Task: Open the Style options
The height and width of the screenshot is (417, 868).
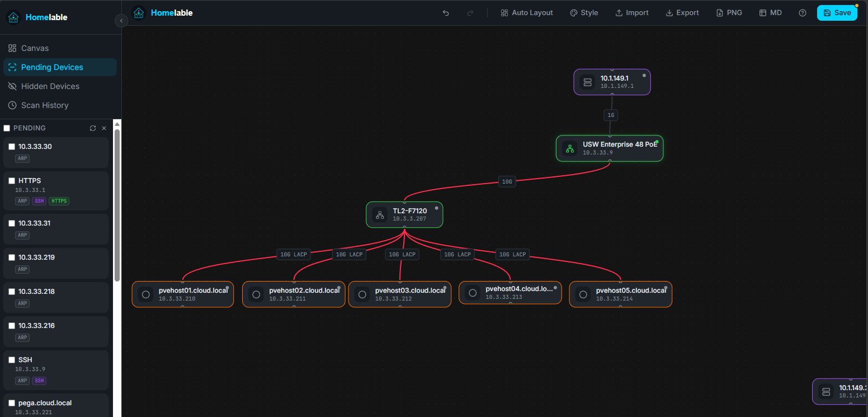Action: (x=584, y=13)
